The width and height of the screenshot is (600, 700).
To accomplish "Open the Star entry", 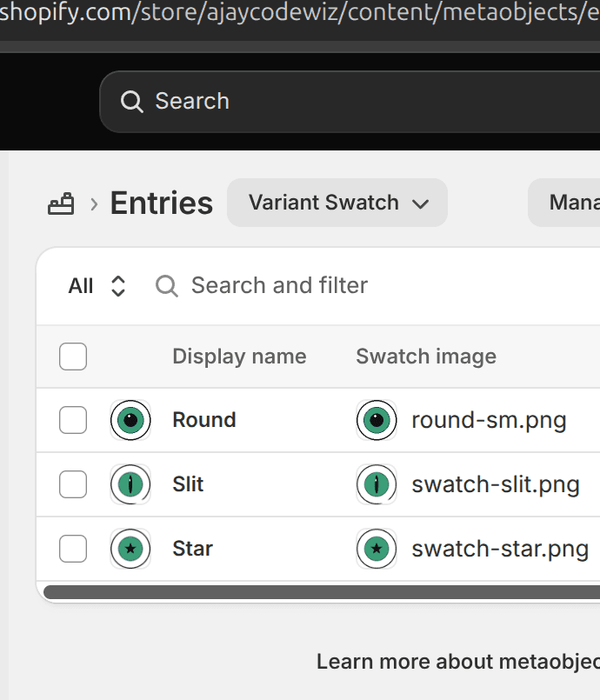I will point(192,549).
